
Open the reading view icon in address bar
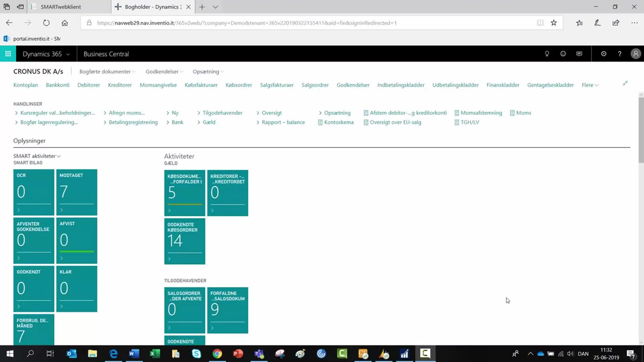[540, 23]
